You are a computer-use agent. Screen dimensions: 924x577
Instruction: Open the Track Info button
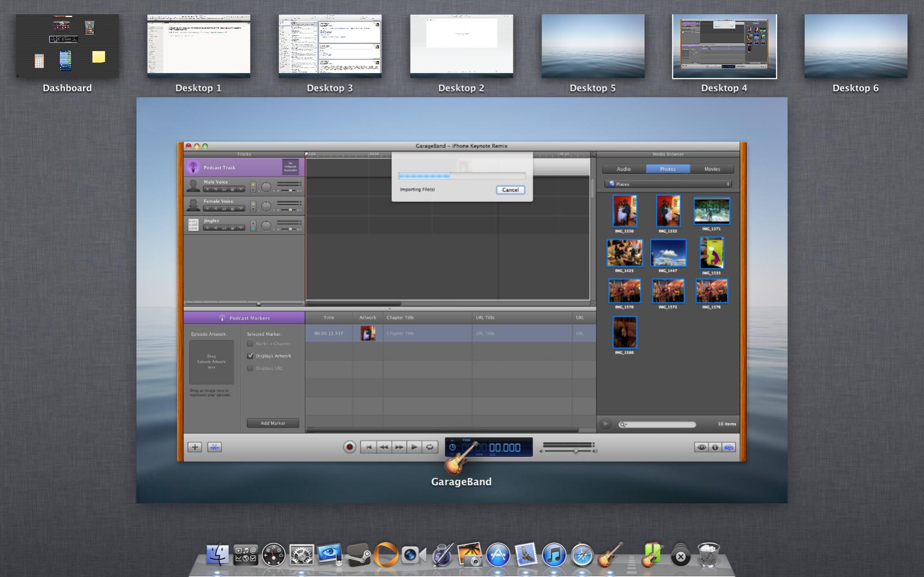(x=715, y=447)
